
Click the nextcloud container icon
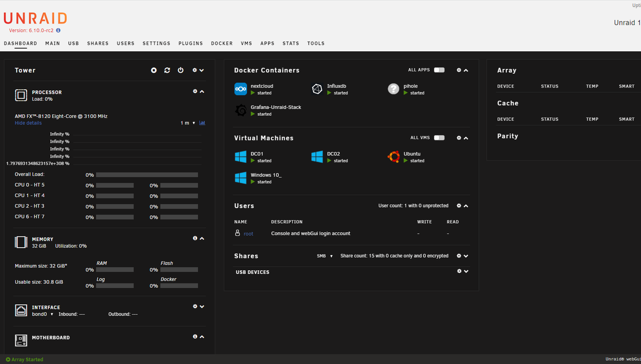tap(240, 89)
